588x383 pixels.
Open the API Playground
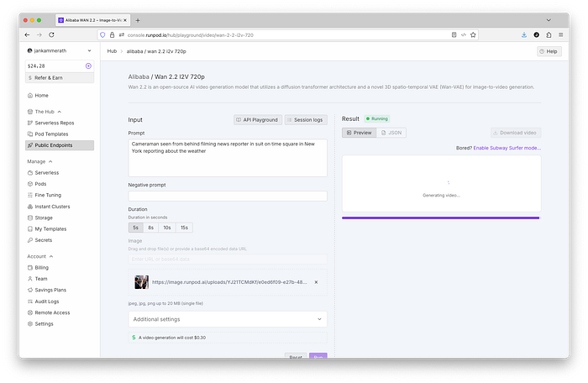[x=258, y=120]
